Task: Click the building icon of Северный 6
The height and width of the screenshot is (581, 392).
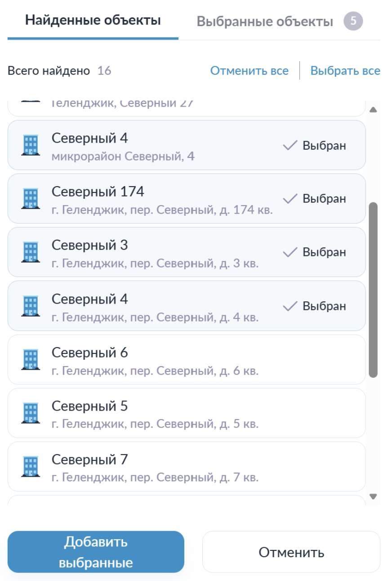Action: (31, 360)
